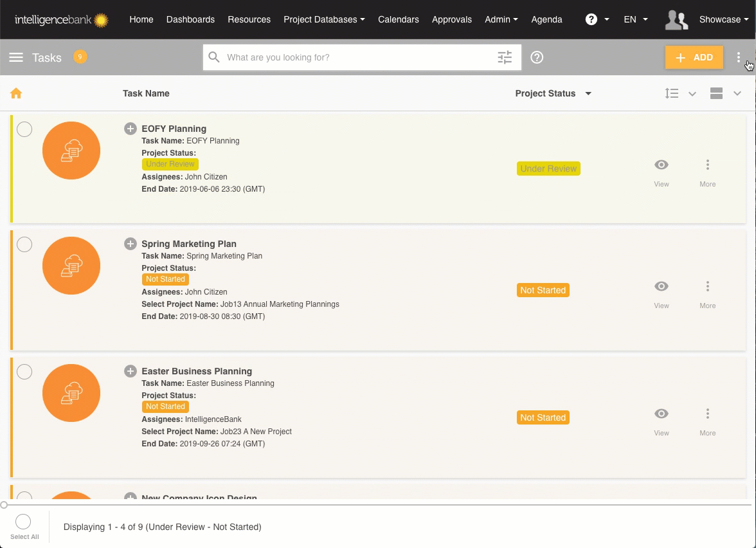Image resolution: width=756 pixels, height=548 pixels.
Task: Toggle the Select All checkbox
Action: 23,522
